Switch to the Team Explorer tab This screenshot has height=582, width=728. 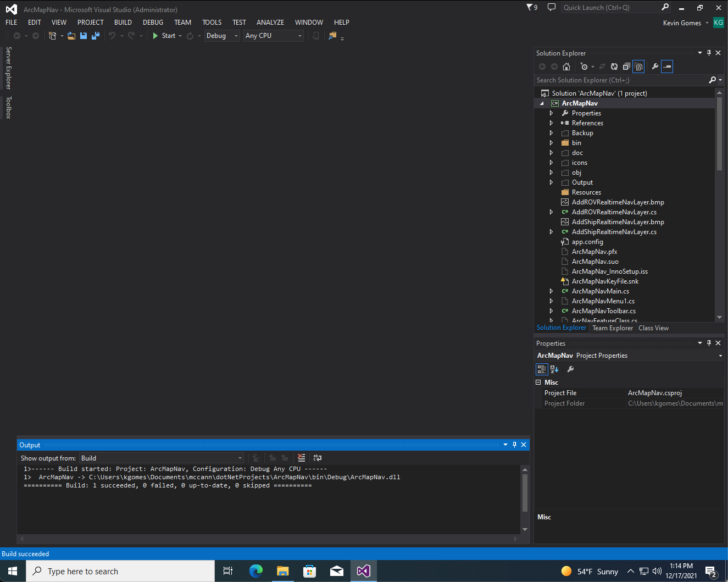[x=613, y=328]
